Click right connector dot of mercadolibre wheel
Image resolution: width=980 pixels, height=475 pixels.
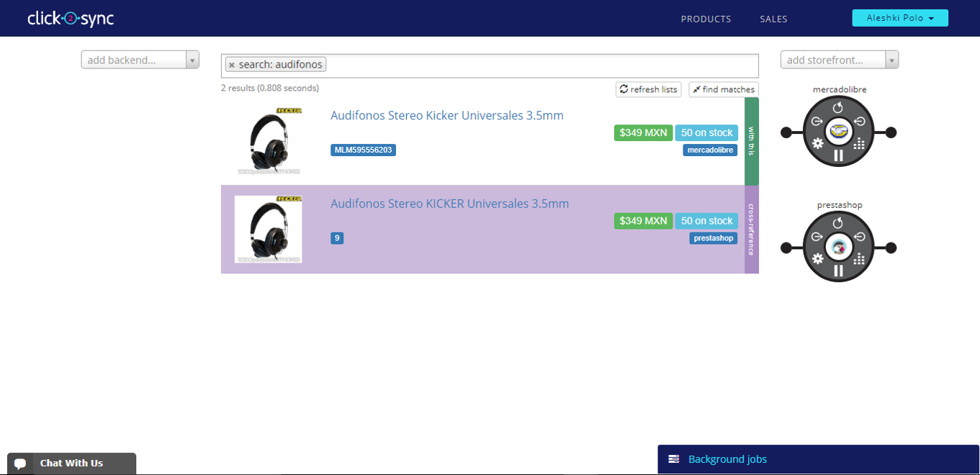891,132
